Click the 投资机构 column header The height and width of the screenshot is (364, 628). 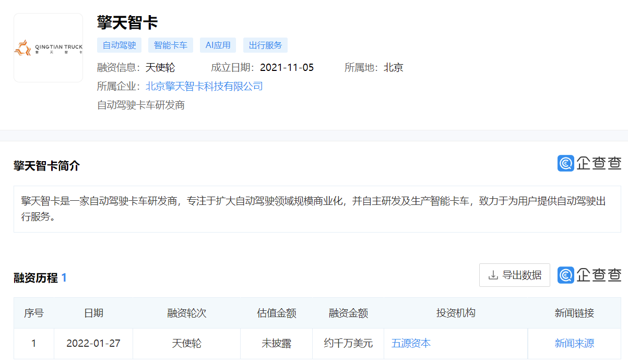[x=456, y=313]
